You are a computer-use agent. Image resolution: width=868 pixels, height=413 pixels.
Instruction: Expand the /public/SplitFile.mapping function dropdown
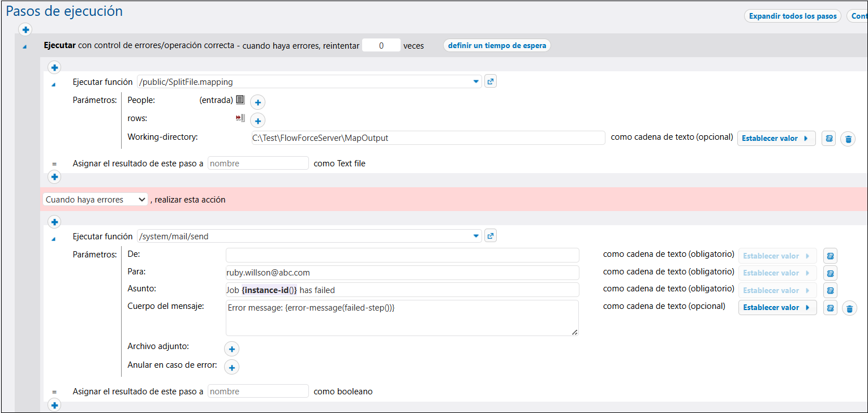[x=476, y=81]
